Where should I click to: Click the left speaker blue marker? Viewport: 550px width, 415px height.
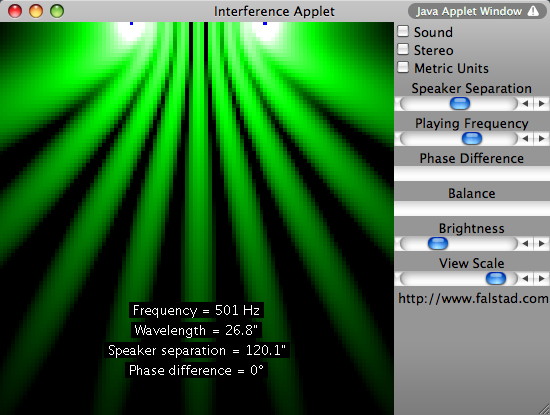(132, 24)
